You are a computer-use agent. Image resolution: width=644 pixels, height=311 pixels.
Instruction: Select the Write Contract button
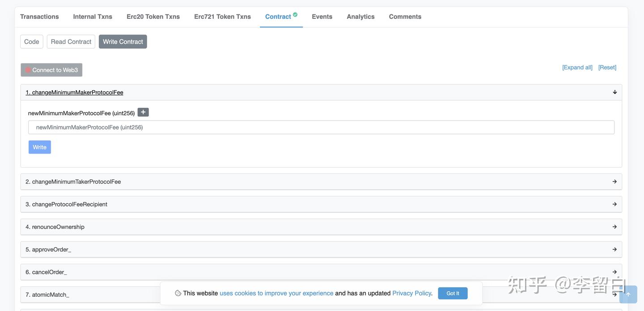point(123,42)
